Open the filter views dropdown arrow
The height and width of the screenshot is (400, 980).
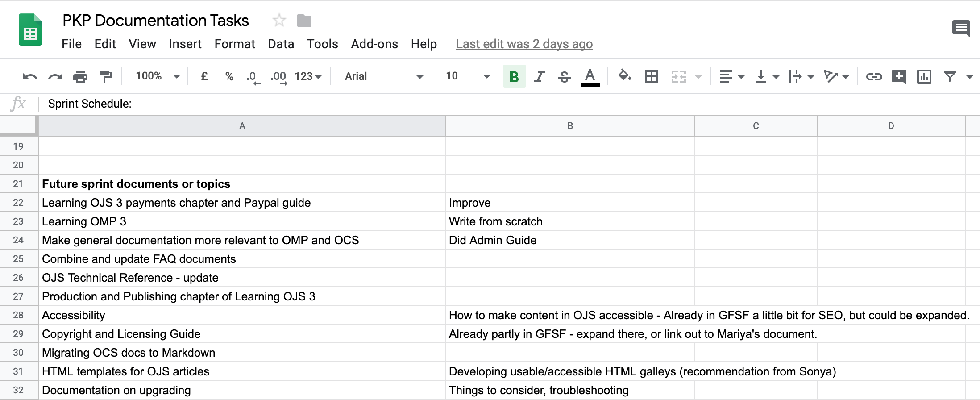coord(969,77)
